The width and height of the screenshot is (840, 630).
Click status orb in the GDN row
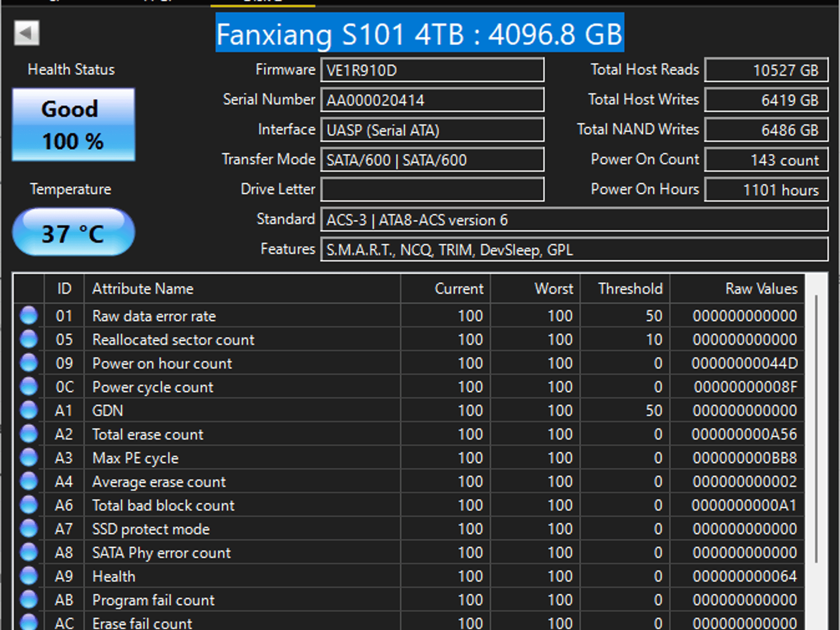[x=29, y=410]
